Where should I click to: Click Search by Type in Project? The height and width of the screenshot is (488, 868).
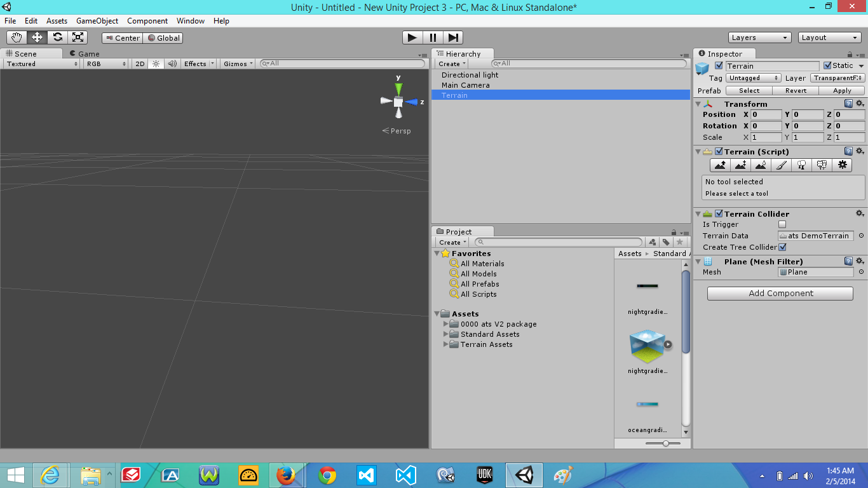653,242
